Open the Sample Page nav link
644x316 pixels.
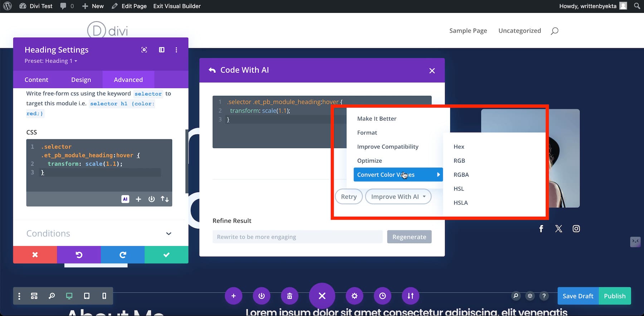click(468, 31)
